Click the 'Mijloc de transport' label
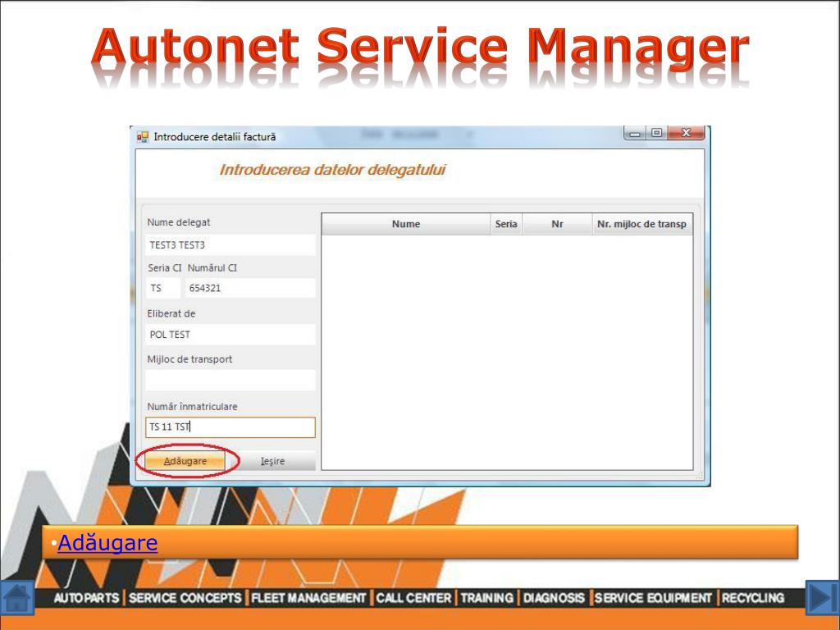Viewport: 840px width, 630px height. (x=189, y=359)
